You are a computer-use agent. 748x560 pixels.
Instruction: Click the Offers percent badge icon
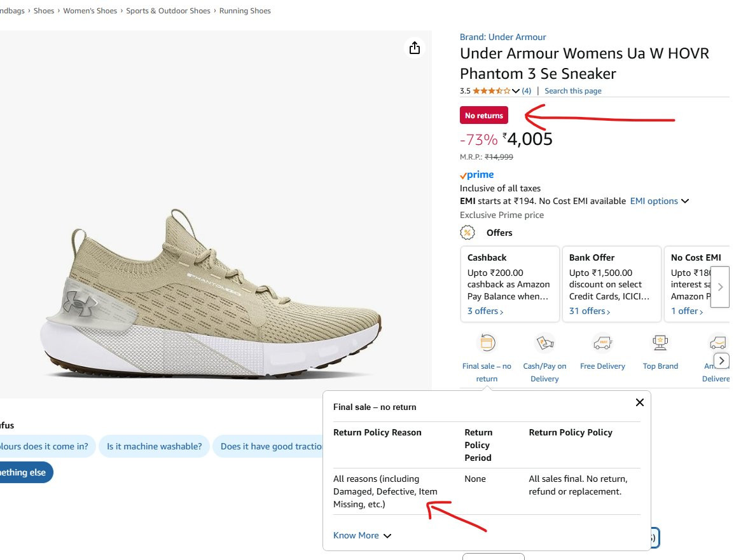point(468,233)
